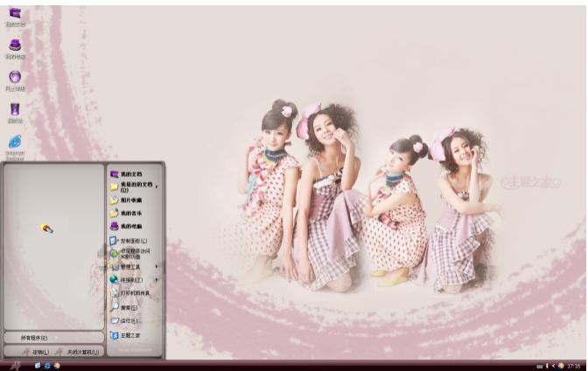Click the pinned program icon in Start menu left pane
The image size is (588, 371).
click(x=47, y=228)
